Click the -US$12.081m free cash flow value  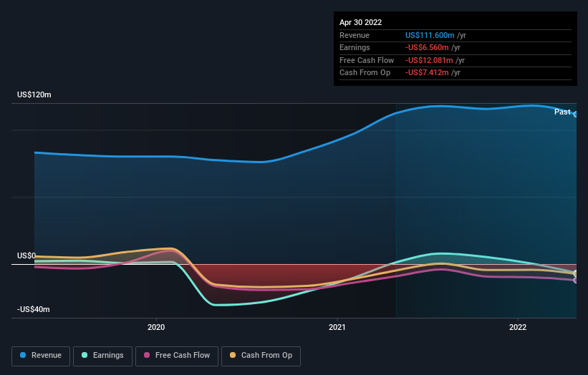click(429, 60)
